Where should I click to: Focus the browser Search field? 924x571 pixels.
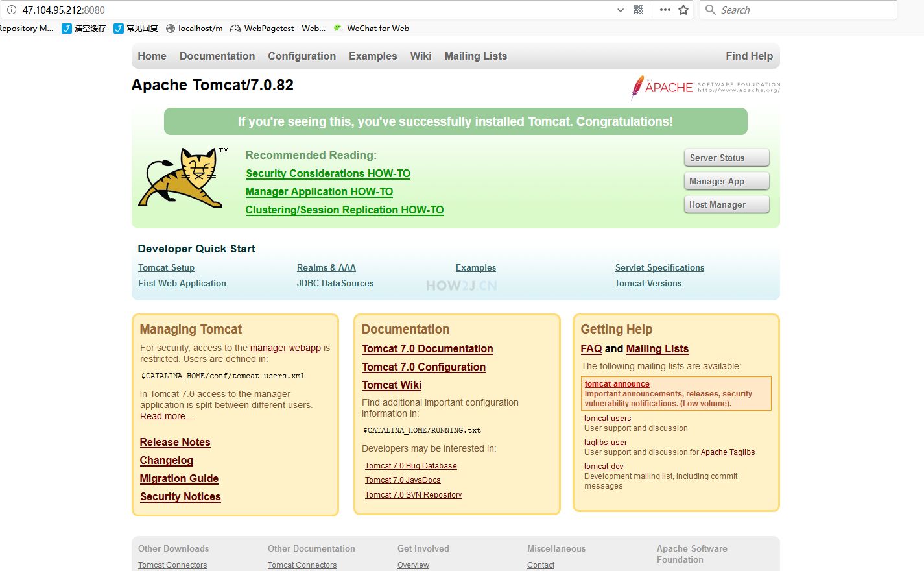[798, 10]
